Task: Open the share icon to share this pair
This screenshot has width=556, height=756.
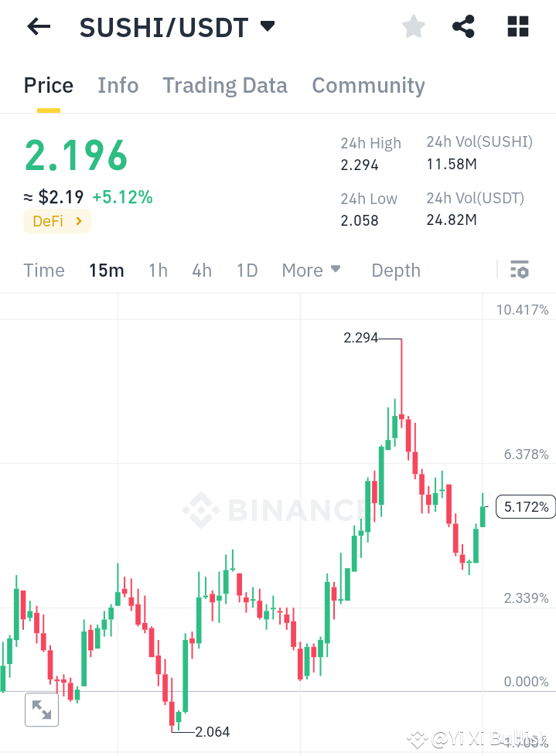Action: click(463, 26)
